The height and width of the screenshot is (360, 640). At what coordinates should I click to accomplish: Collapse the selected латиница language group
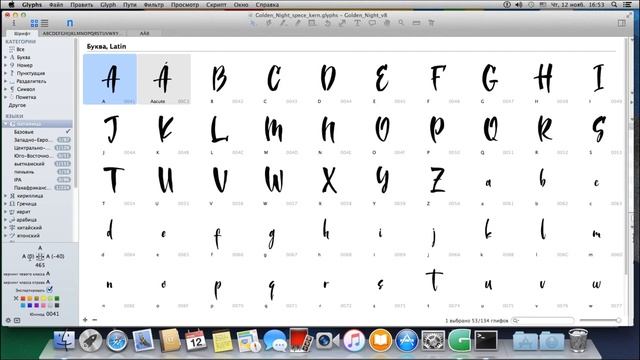tap(6, 124)
